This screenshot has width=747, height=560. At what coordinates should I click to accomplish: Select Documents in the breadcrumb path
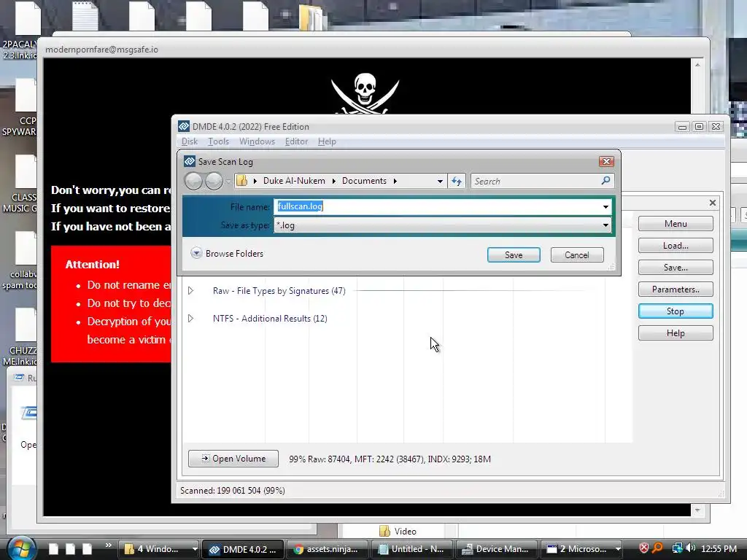pos(364,181)
